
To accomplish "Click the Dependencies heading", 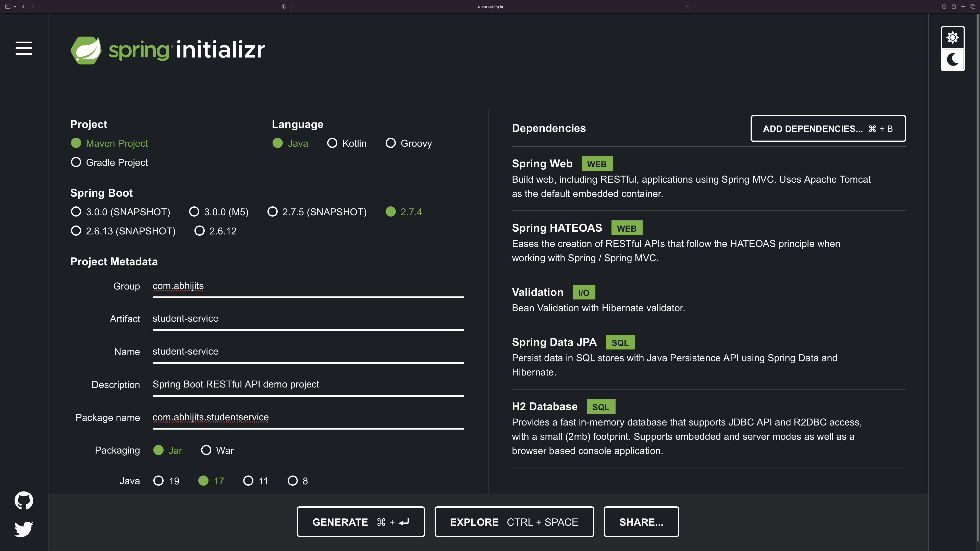I will coord(549,128).
